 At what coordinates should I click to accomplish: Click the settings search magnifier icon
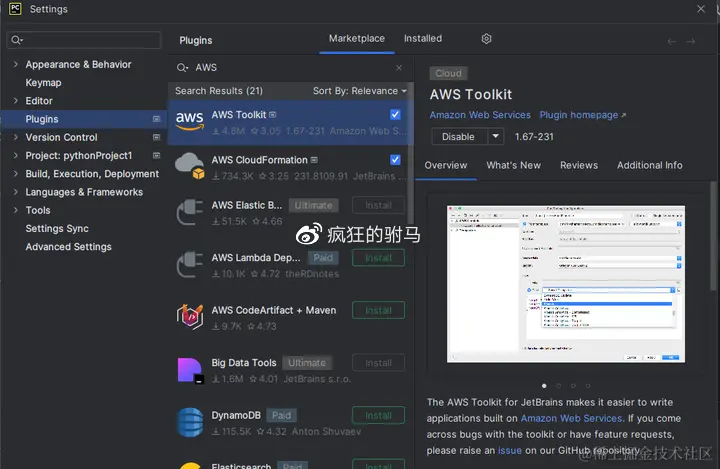(17, 40)
